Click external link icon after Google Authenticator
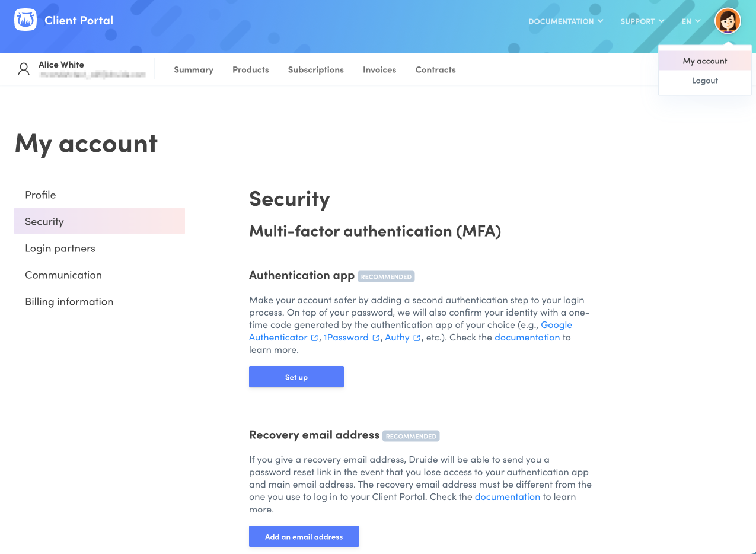 314,338
